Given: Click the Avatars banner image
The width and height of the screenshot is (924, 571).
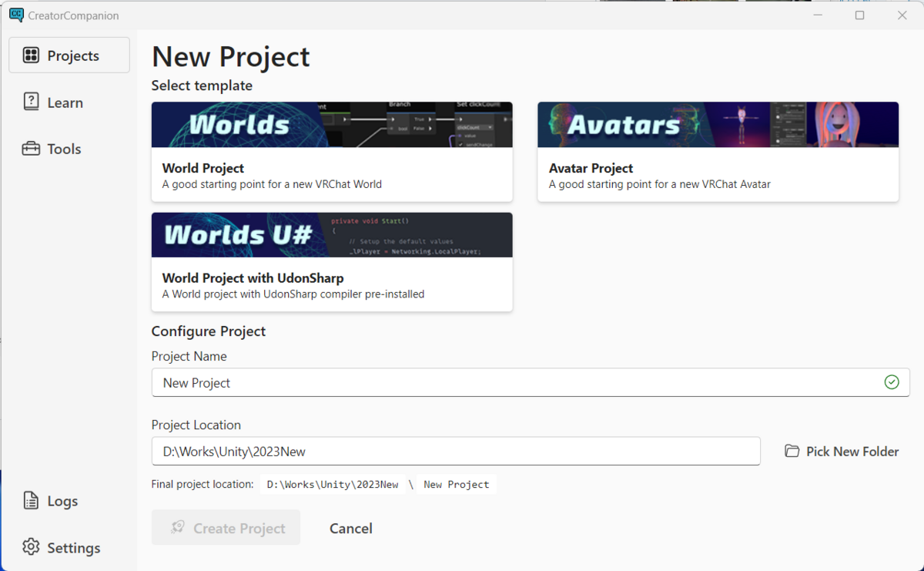Looking at the screenshot, I should point(718,125).
